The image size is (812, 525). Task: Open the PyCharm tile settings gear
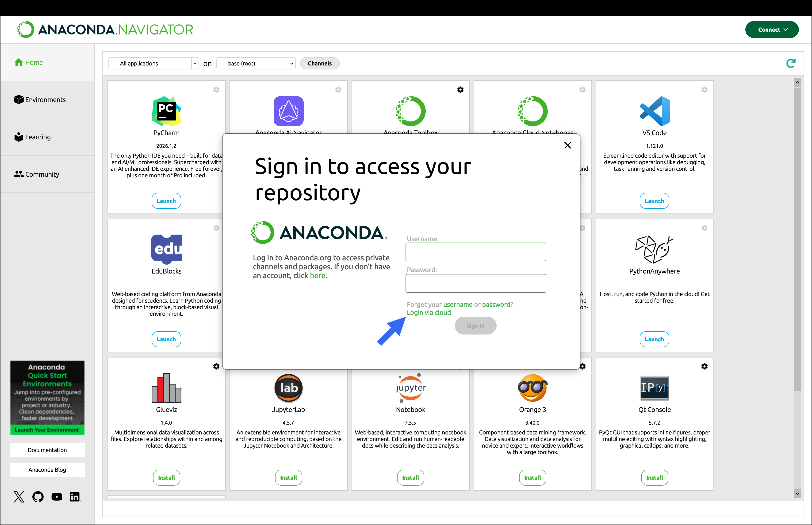point(216,90)
